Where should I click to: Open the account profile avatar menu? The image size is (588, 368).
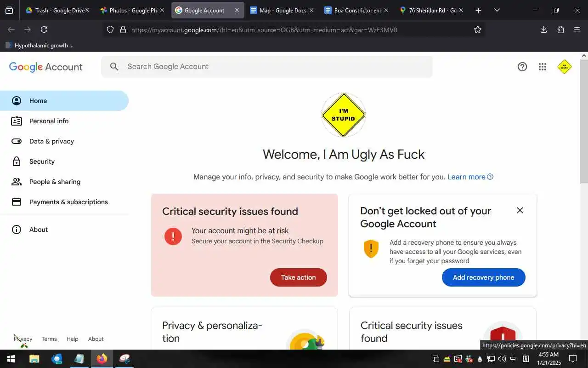565,67
